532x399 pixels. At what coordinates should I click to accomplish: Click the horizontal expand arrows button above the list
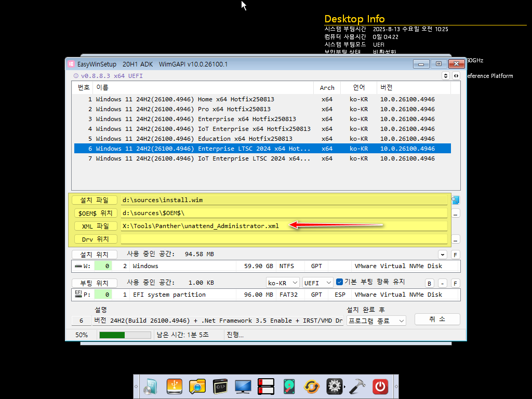click(x=456, y=76)
